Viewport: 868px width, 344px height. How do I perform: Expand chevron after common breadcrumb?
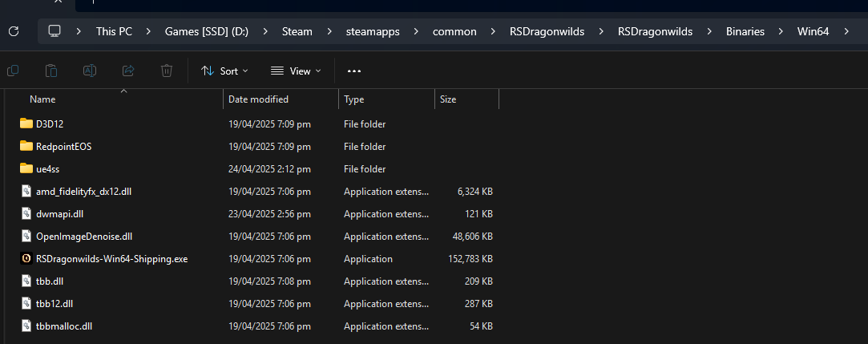[x=493, y=31]
